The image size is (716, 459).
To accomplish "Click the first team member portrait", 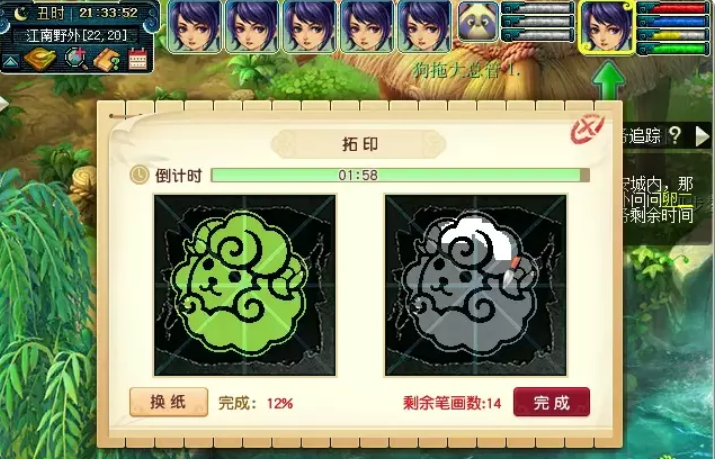I will (x=195, y=26).
